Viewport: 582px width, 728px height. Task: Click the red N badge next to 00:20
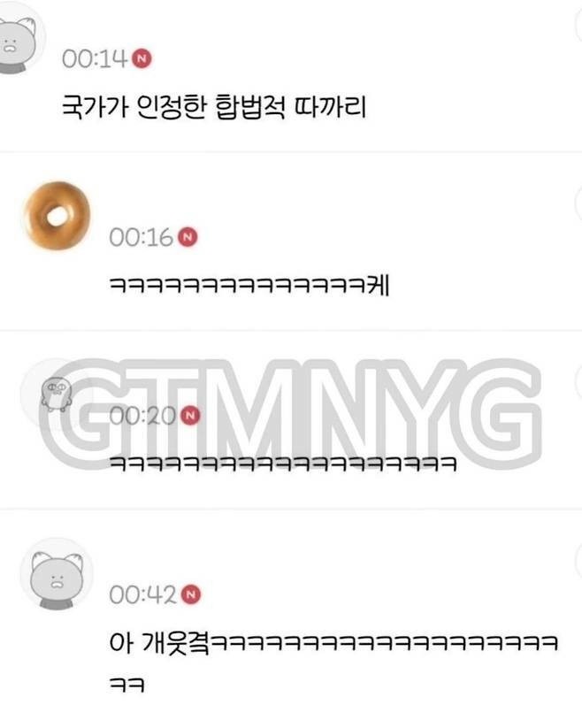tap(190, 416)
